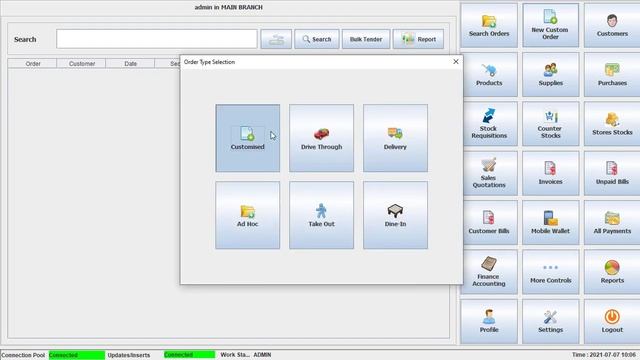Viewport: 640px width, 360px height.
Task: Click the Order Type Selection title text
Action: 209,62
